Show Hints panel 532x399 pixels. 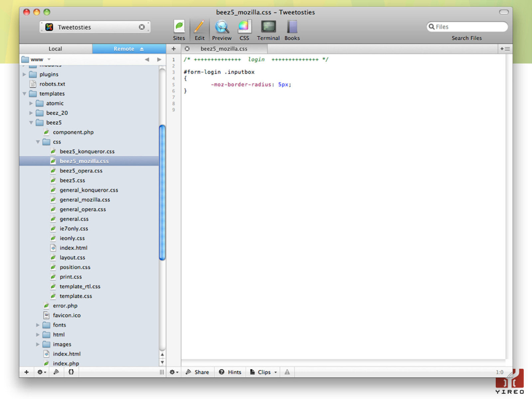click(230, 372)
